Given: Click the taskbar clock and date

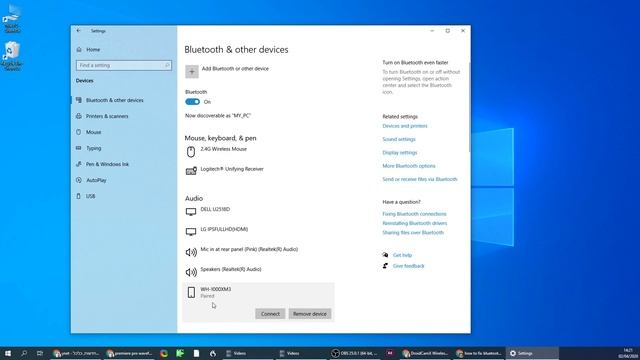Looking at the screenshot, I should tap(628, 353).
